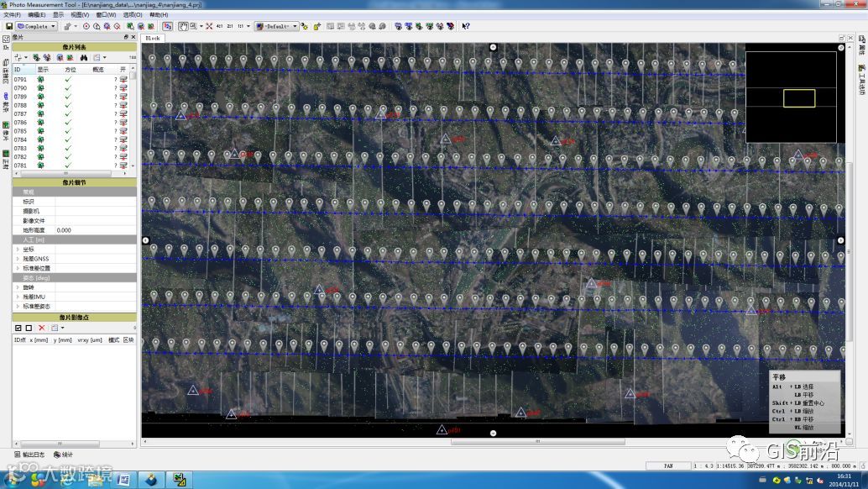Open the 视图(V) menu
868x489 pixels.
point(80,14)
